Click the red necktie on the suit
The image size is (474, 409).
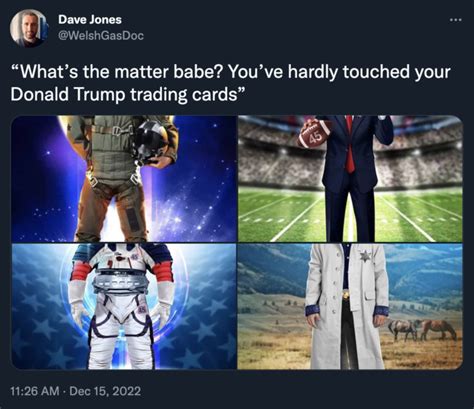coord(349,144)
